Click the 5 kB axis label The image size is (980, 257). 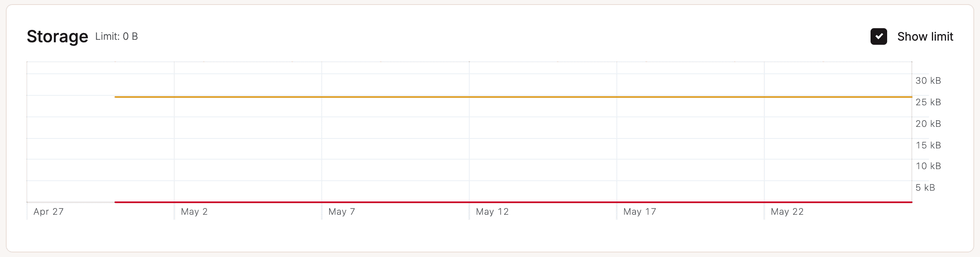(925, 188)
